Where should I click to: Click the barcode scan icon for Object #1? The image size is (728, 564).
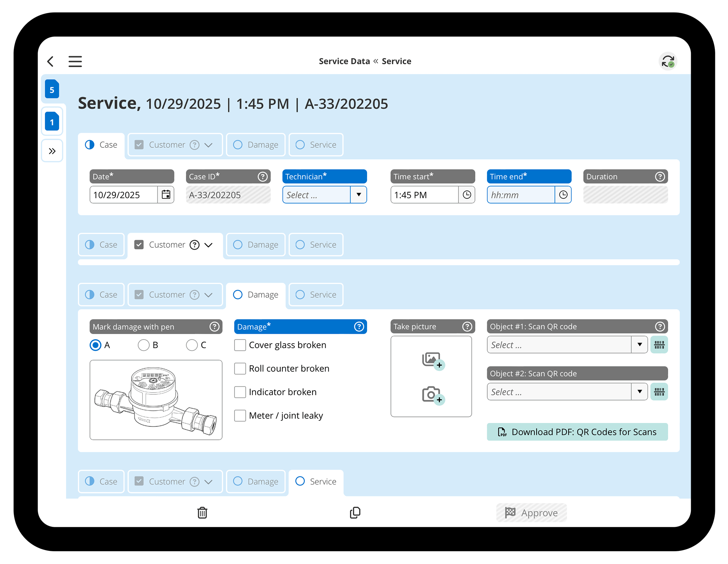659,344
